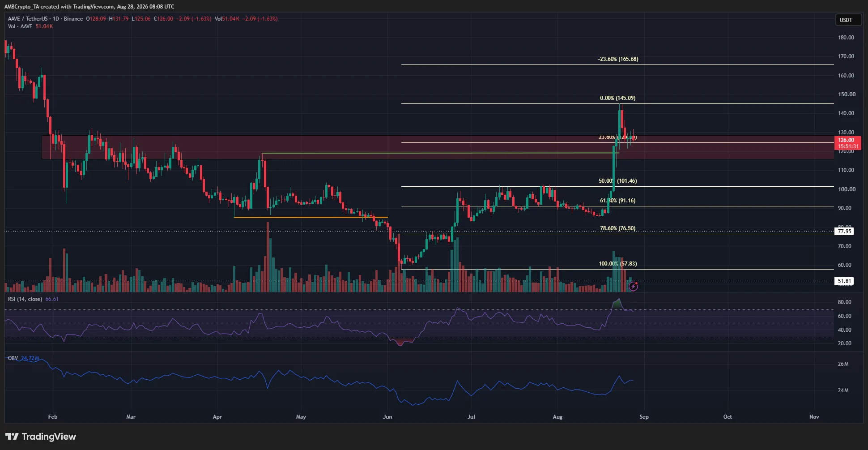The image size is (868, 450).
Task: Click the Apr label on time axis
Action: 217,417
